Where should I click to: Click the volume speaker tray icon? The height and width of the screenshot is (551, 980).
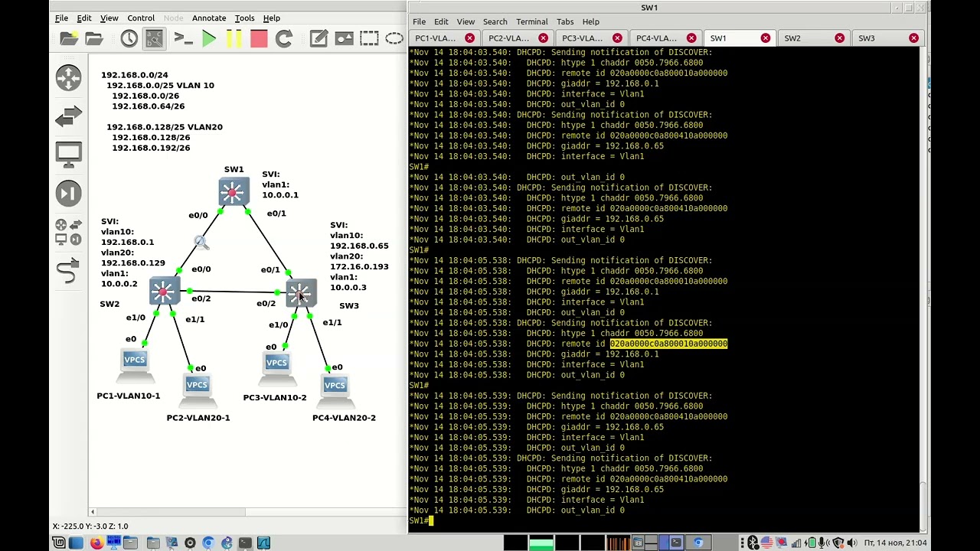(852, 543)
